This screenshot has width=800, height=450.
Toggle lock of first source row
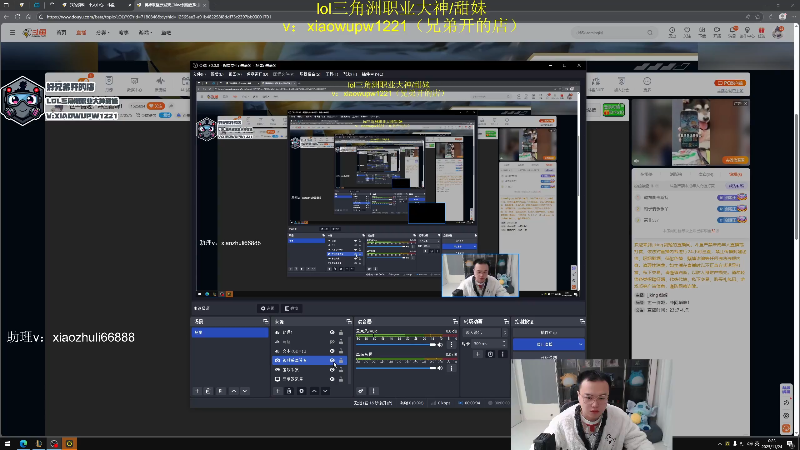tap(341, 332)
